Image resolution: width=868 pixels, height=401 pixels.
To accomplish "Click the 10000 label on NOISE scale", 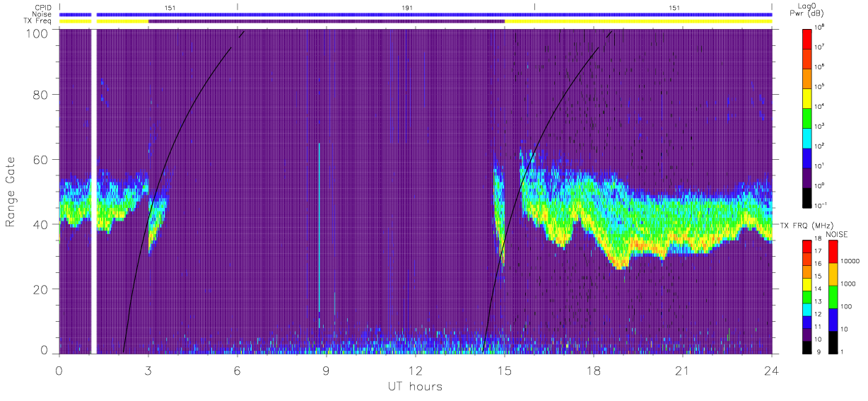I will tap(850, 261).
